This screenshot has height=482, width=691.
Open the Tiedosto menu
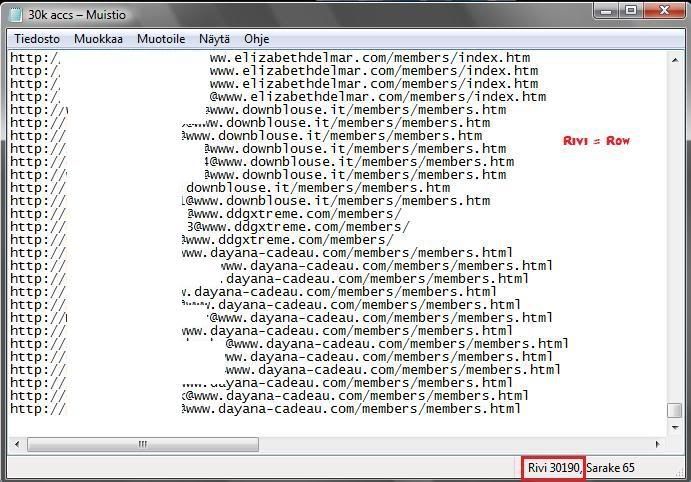(36, 39)
